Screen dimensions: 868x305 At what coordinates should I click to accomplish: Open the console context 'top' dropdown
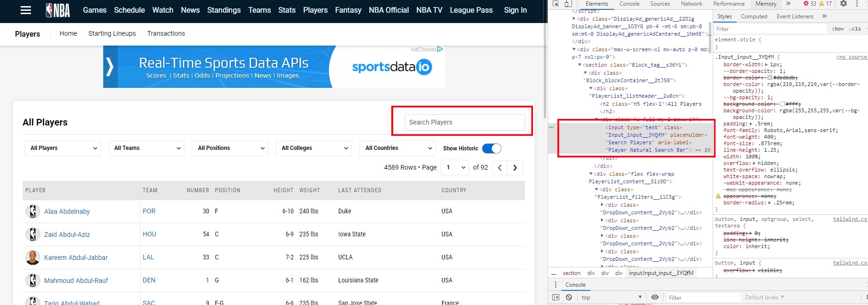(x=611, y=297)
